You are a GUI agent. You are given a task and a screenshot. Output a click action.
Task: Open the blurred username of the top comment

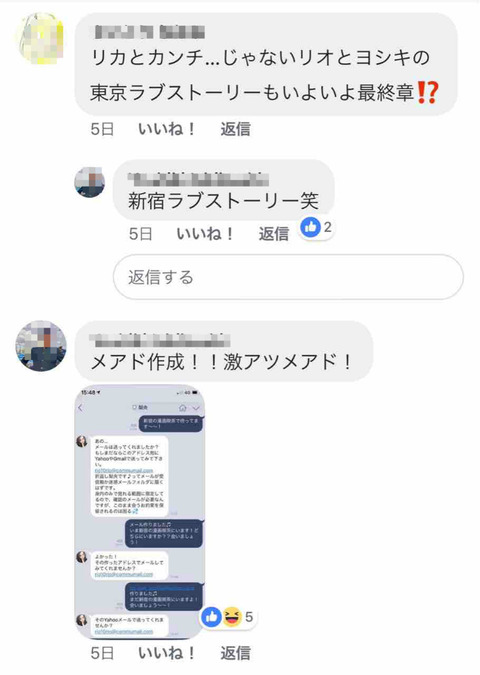point(149,32)
